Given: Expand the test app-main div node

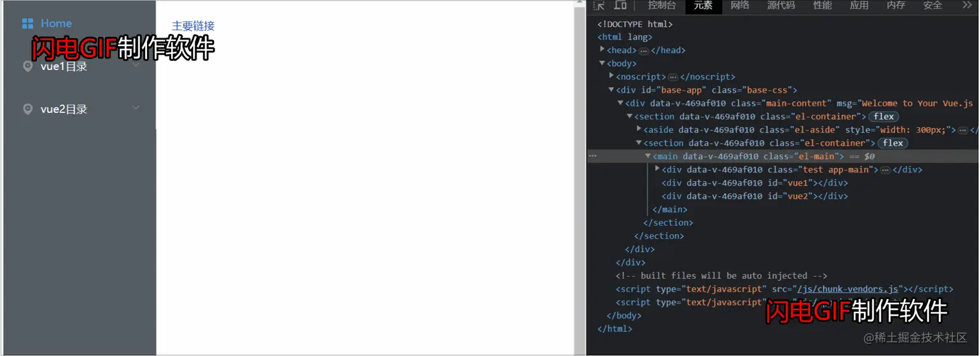Looking at the screenshot, I should [x=657, y=169].
